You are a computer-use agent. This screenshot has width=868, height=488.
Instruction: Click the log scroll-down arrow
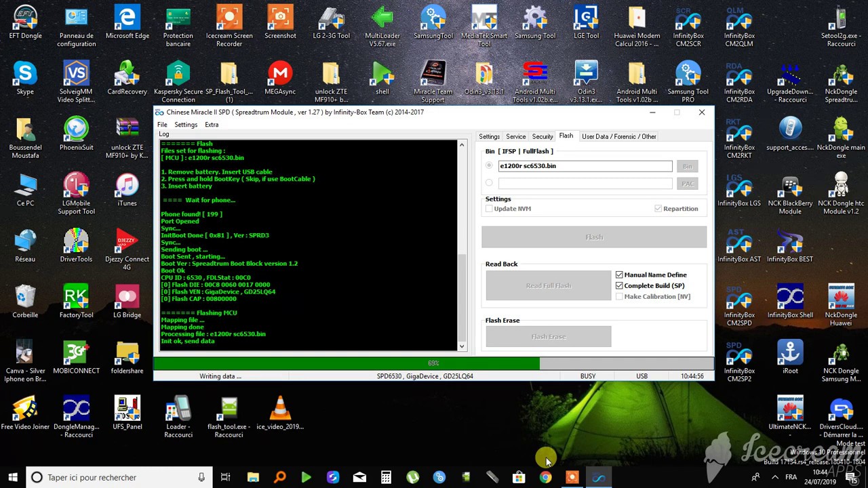pyautogui.click(x=462, y=346)
